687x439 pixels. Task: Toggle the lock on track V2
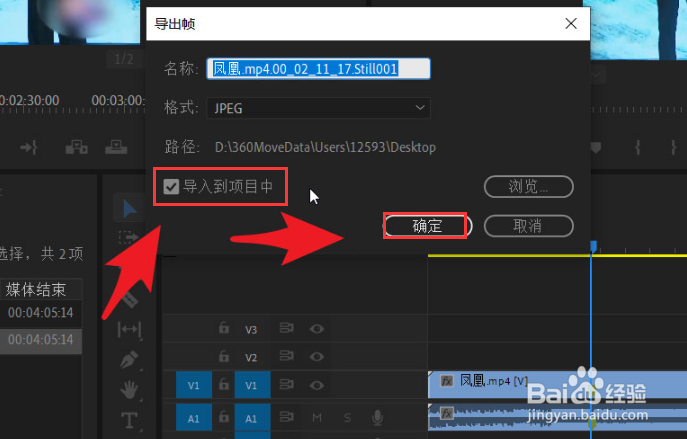click(224, 356)
